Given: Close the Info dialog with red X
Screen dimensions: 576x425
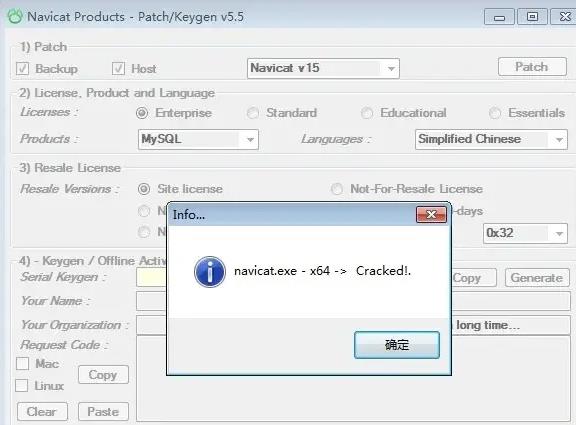Looking at the screenshot, I should point(431,215).
